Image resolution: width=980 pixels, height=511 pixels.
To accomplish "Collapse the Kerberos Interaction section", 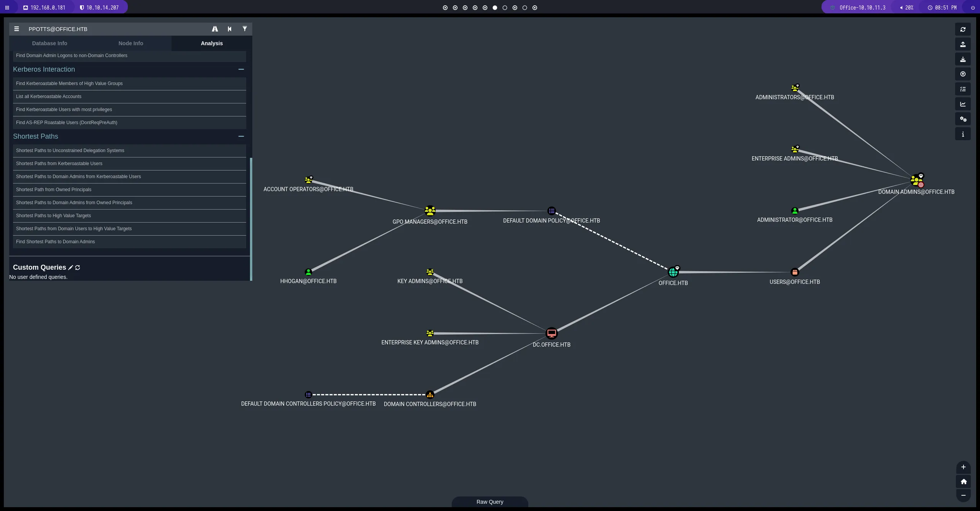I will tap(241, 69).
